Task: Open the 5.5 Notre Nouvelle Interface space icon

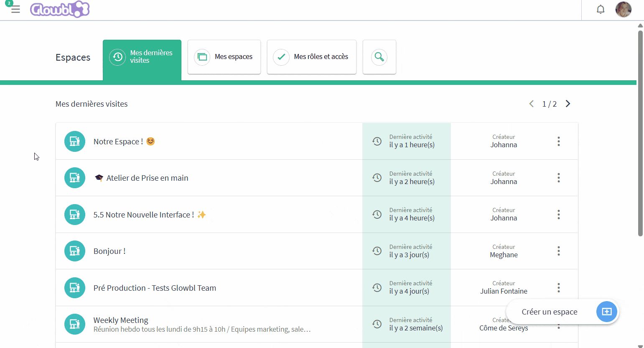Action: [x=75, y=215]
